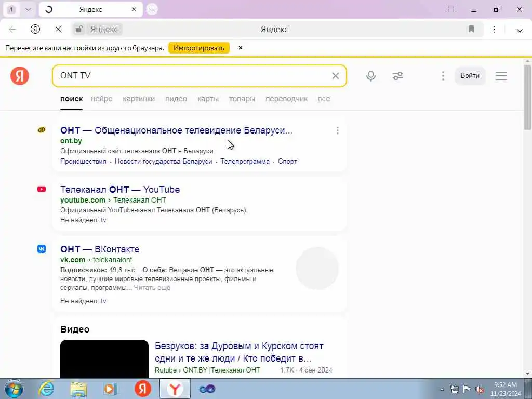Click the YouTube favicon next to result

(42, 189)
